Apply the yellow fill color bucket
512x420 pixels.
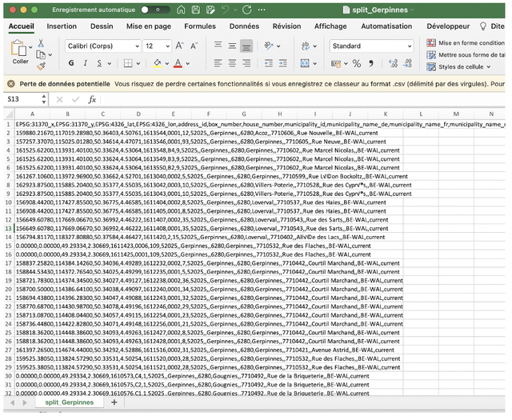[x=158, y=63]
